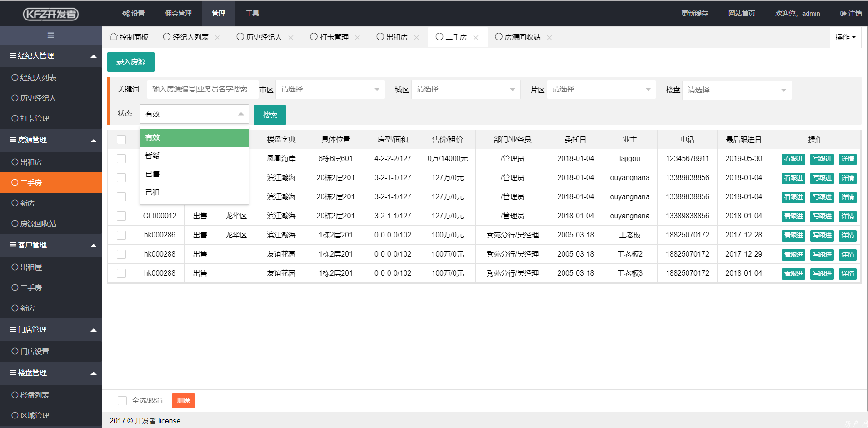The width and height of the screenshot is (868, 428).
Task: Choose 已租 in status list
Action: (194, 192)
